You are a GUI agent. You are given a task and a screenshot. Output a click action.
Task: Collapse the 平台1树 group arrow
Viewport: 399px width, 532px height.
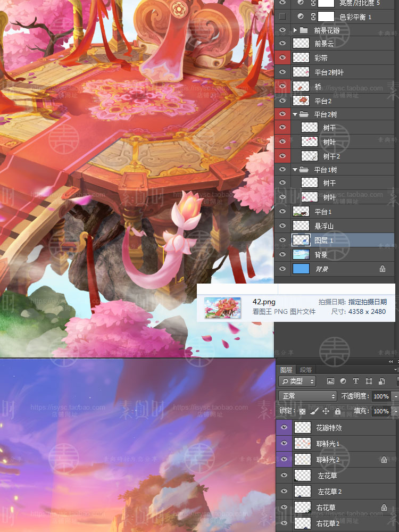tap(295, 170)
